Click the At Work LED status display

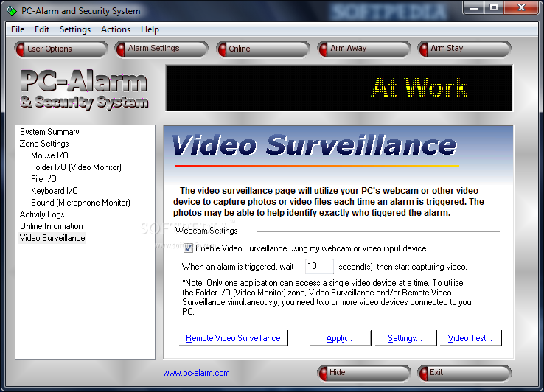339,88
